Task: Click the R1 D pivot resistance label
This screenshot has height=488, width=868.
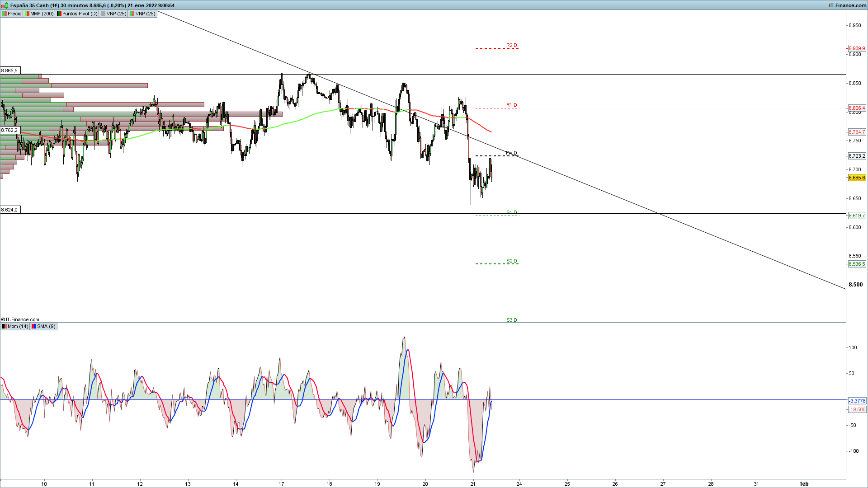Action: tap(512, 105)
